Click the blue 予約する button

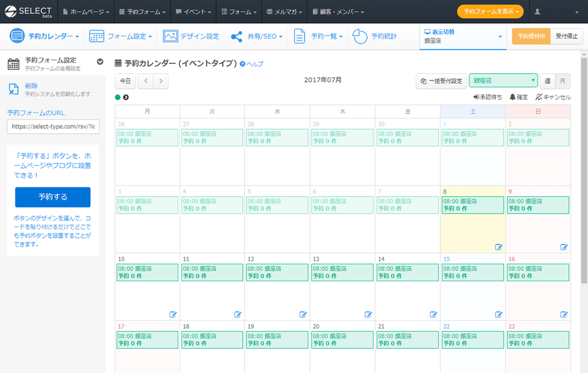click(x=53, y=197)
